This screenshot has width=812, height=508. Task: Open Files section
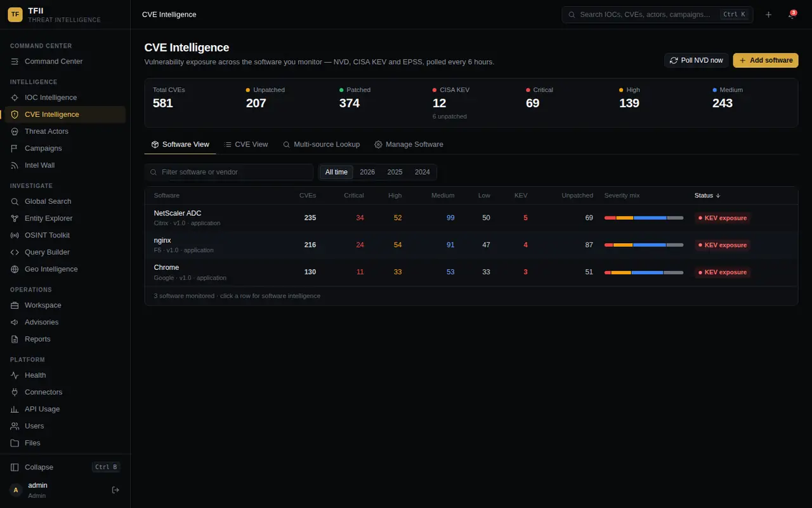click(x=65, y=443)
